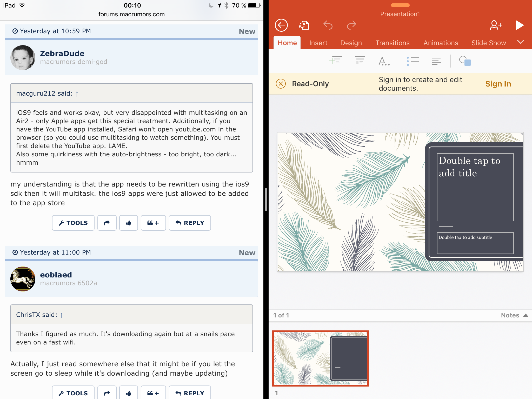Switch to the Home ribbon tab
Image resolution: width=532 pixels, height=399 pixels.
coord(287,43)
